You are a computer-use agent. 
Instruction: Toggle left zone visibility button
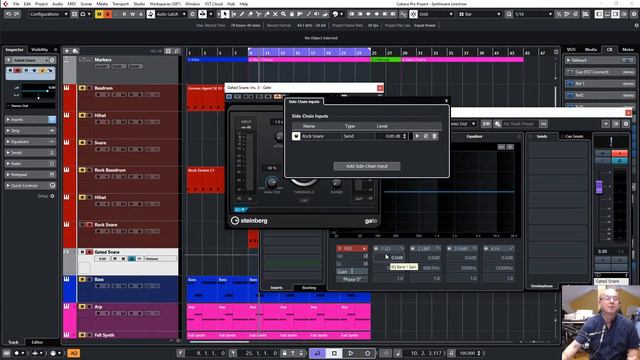[598, 14]
